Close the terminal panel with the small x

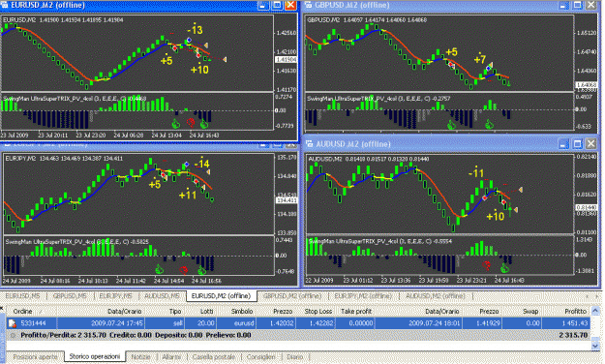[2, 309]
